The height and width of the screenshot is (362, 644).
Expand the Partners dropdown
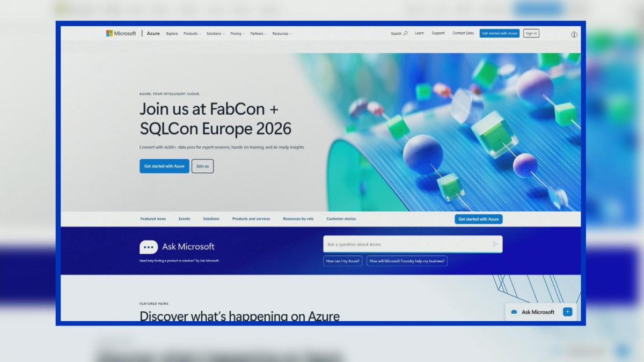[258, 33]
